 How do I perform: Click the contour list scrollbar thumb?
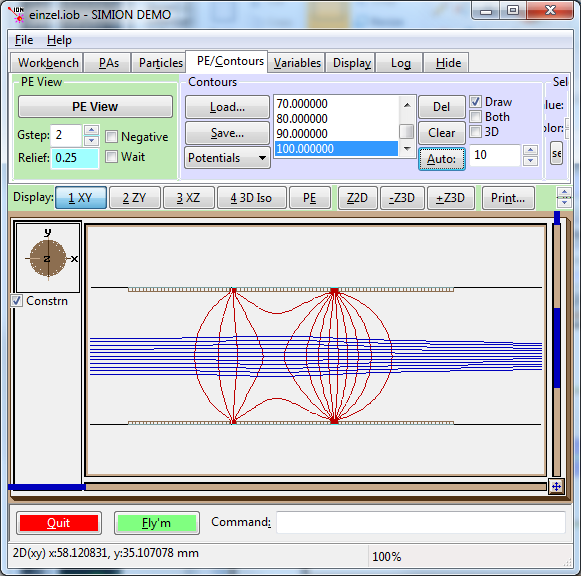(x=407, y=131)
